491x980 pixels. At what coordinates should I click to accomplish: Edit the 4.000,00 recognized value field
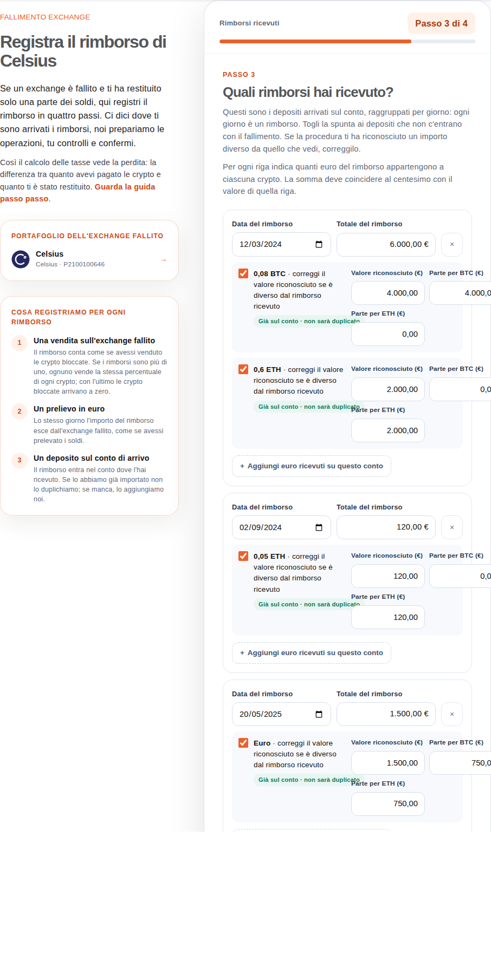coord(388,293)
